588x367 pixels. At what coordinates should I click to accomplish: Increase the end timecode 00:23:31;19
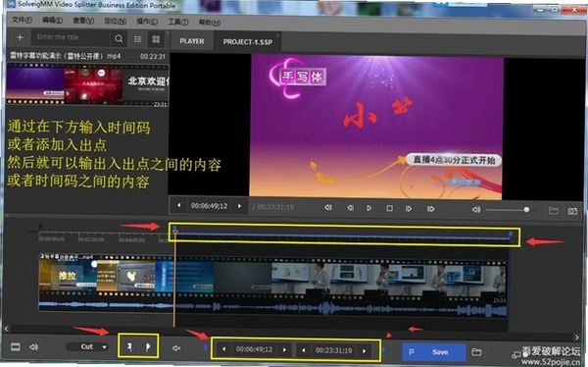(364, 351)
